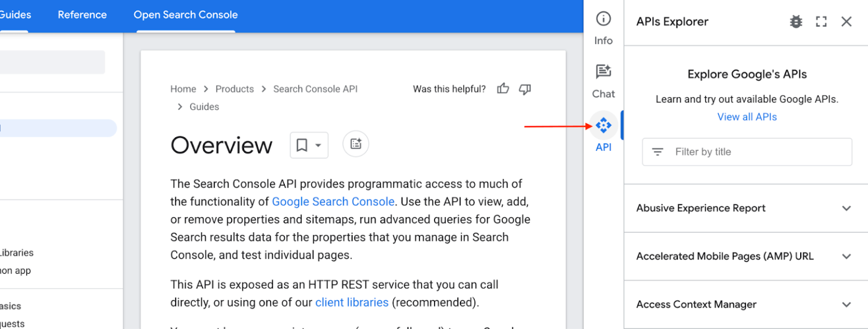Open the Google Search Console link
This screenshot has height=329, width=868.
pos(333,201)
